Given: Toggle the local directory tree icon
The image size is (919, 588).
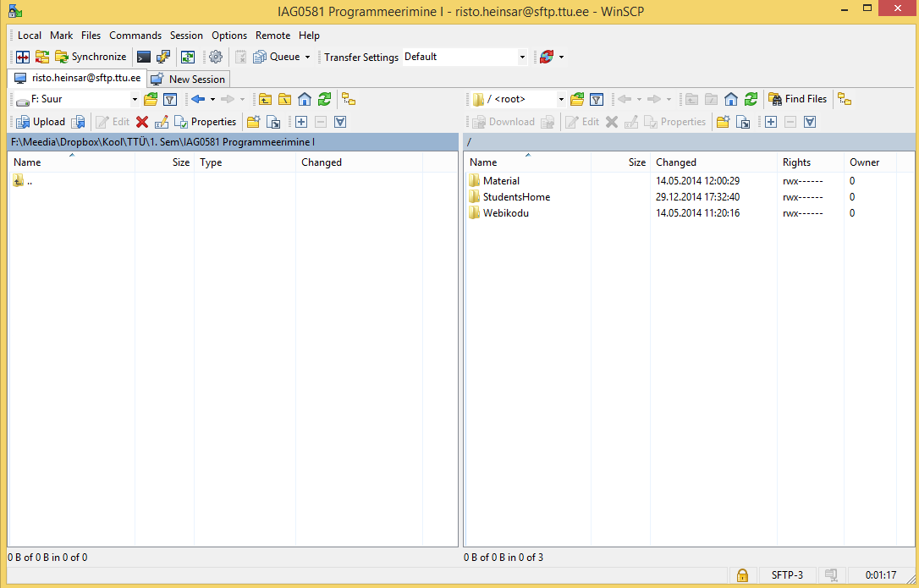Looking at the screenshot, I should coord(349,99).
